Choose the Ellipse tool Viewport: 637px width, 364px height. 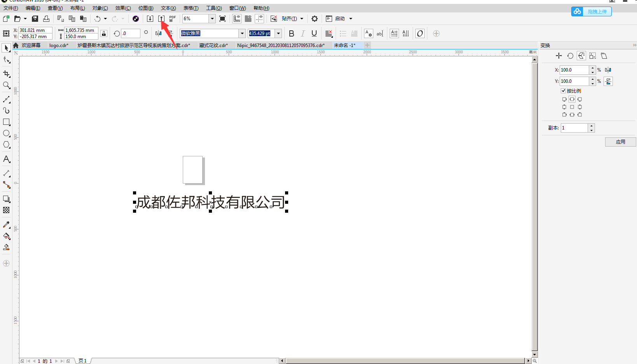point(6,133)
